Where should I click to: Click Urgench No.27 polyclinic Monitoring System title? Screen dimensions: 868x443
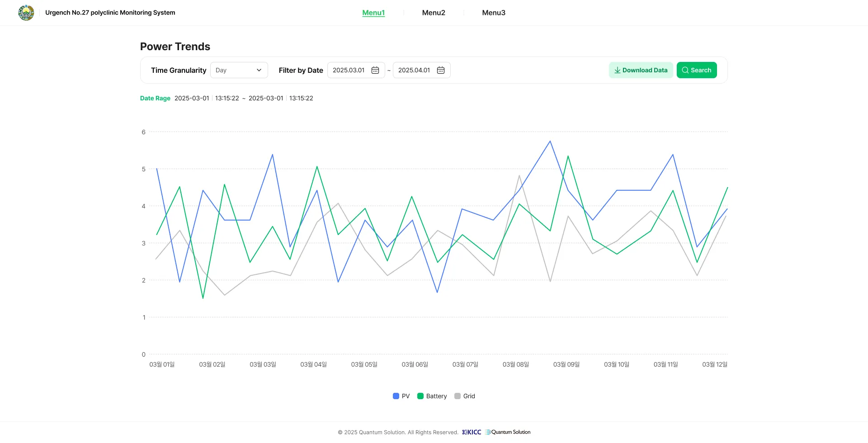(110, 13)
